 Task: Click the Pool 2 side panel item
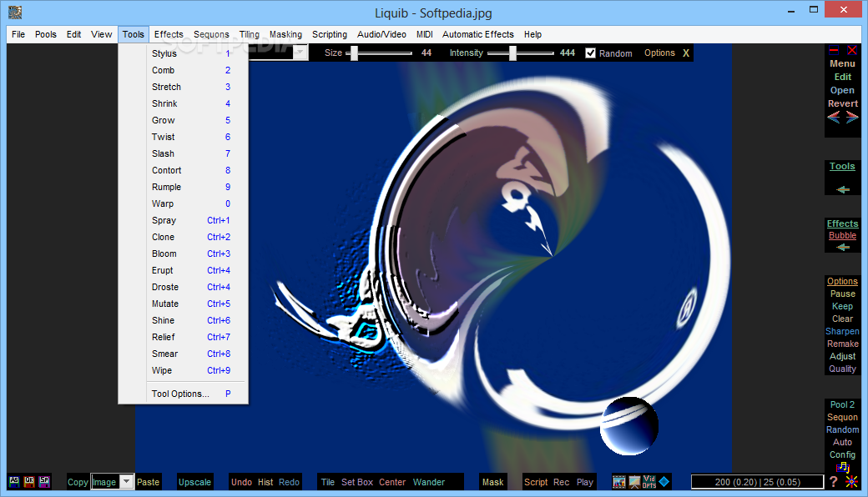tap(842, 404)
